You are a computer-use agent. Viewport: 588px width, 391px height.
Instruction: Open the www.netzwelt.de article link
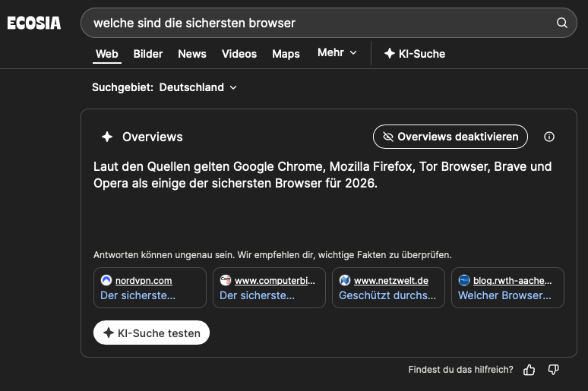click(388, 288)
